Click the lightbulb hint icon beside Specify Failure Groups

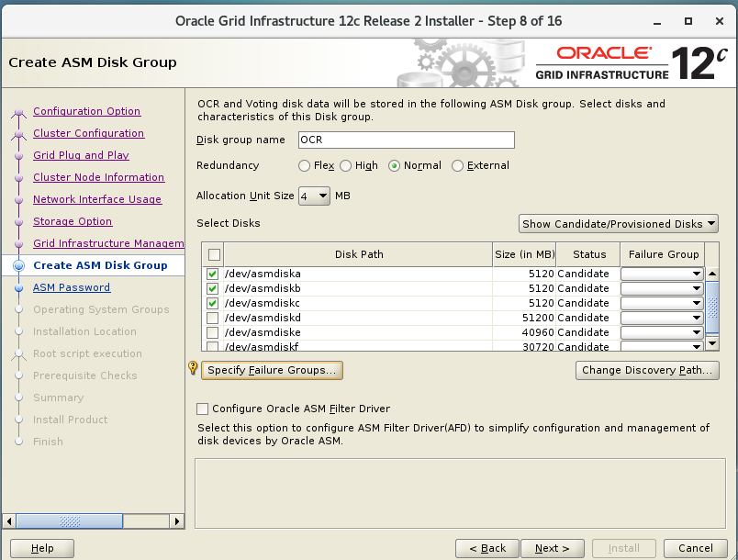[193, 367]
